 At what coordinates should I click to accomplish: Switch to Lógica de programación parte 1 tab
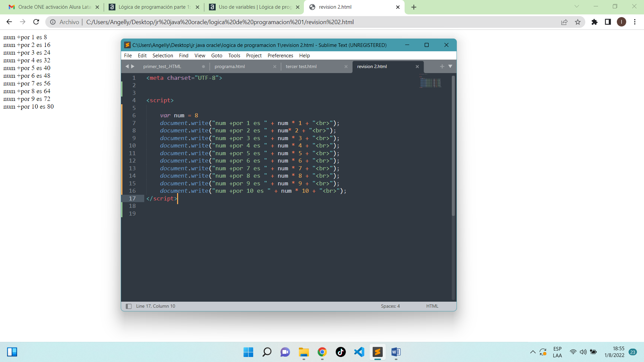pyautogui.click(x=155, y=7)
